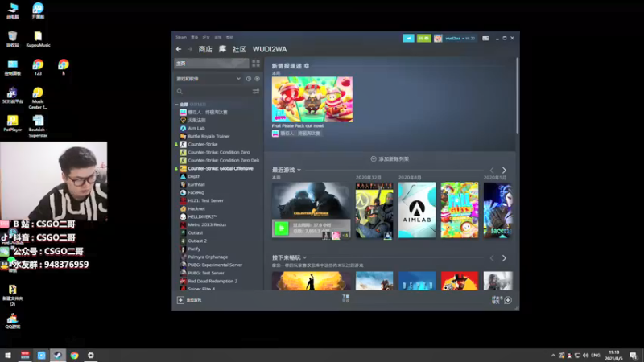Open the user avatar in the title bar
Image resolution: width=644 pixels, height=362 pixels.
click(438, 38)
